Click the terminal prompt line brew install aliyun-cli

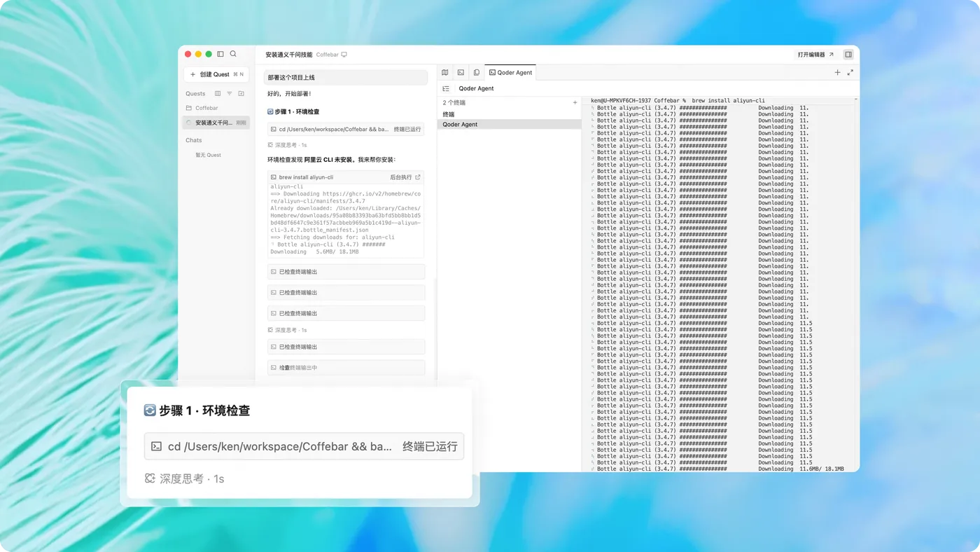pyautogui.click(x=678, y=101)
